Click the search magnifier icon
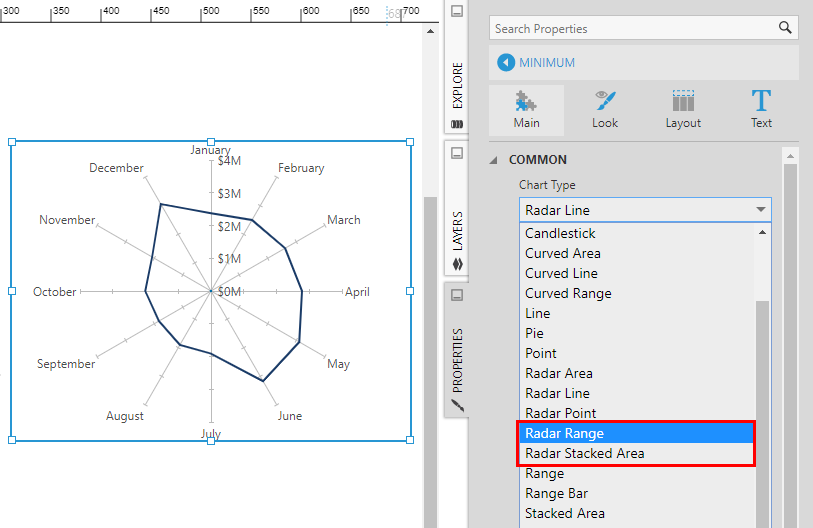Image resolution: width=813 pixels, height=528 pixels. coord(785,27)
